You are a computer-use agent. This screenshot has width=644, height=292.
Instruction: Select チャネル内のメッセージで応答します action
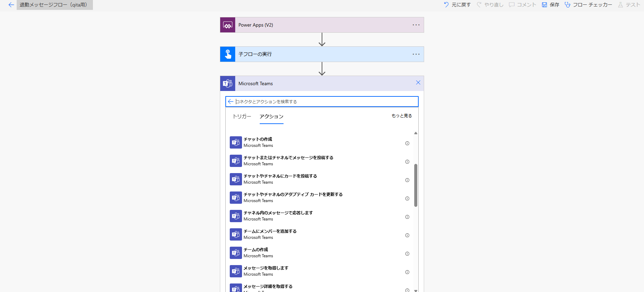[x=319, y=216]
